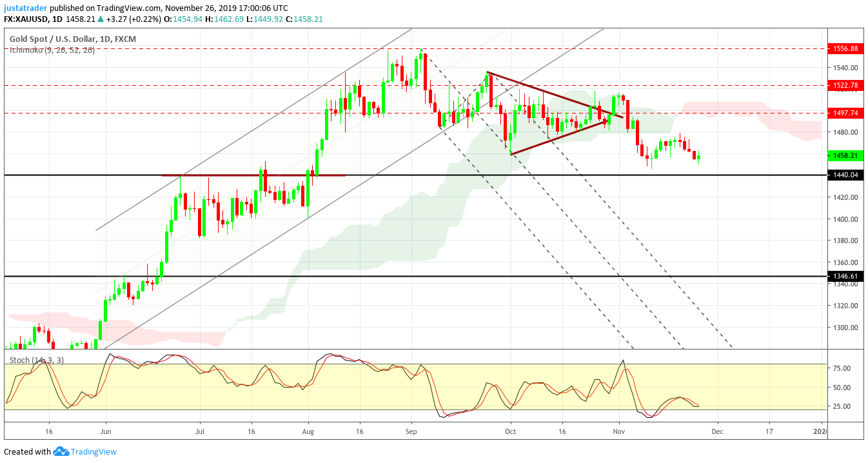
Task: Click the TradingView cloud logo icon
Action: pos(61,451)
